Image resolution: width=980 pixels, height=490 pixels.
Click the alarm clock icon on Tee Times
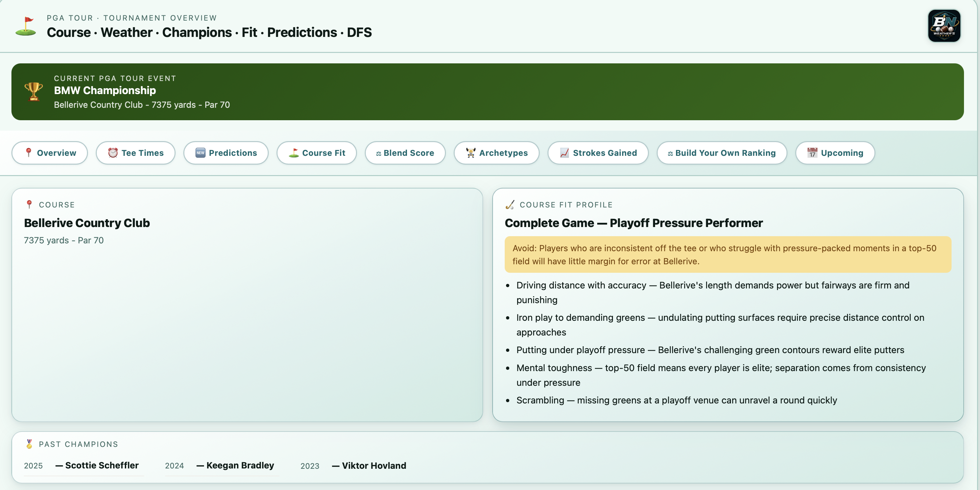click(113, 153)
